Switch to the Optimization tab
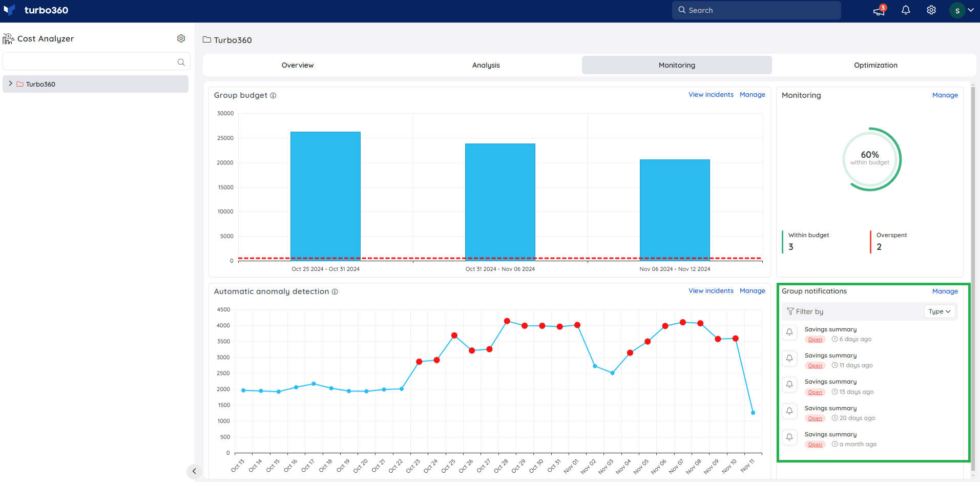Image resolution: width=980 pixels, height=482 pixels. 875,65
